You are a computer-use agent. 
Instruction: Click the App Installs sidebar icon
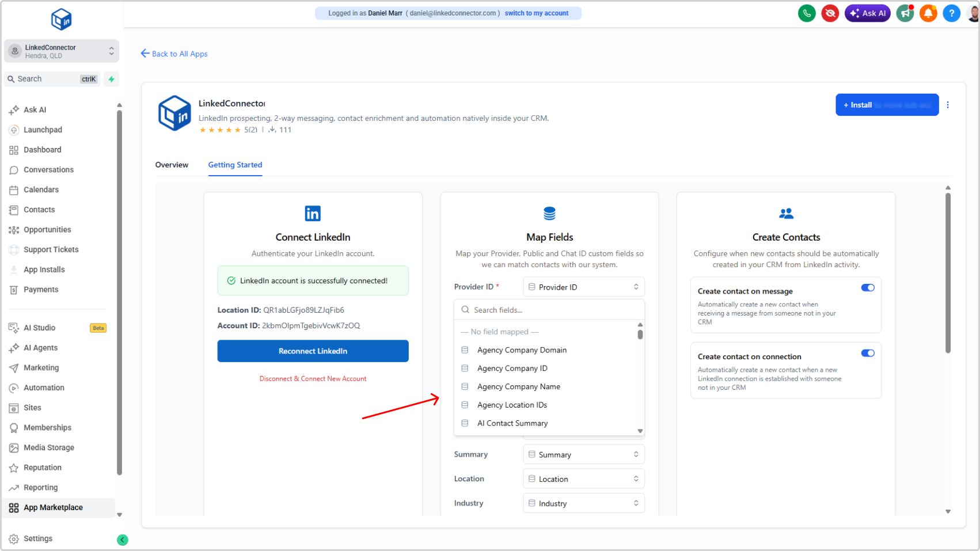tap(14, 269)
